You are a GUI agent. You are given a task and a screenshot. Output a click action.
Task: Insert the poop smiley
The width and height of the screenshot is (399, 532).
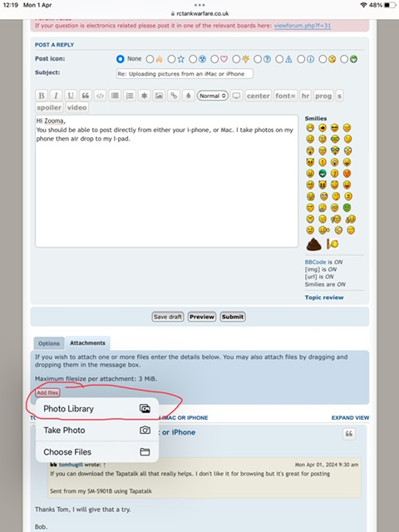313,244
